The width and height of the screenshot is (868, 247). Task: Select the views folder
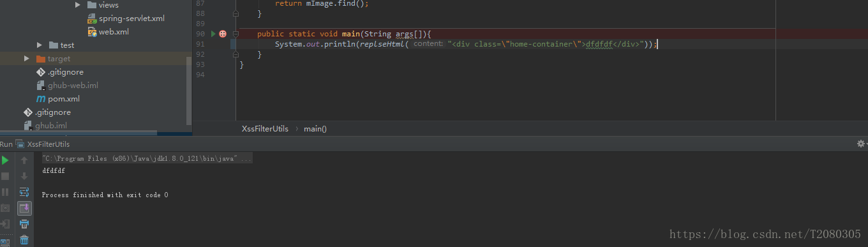[108, 5]
